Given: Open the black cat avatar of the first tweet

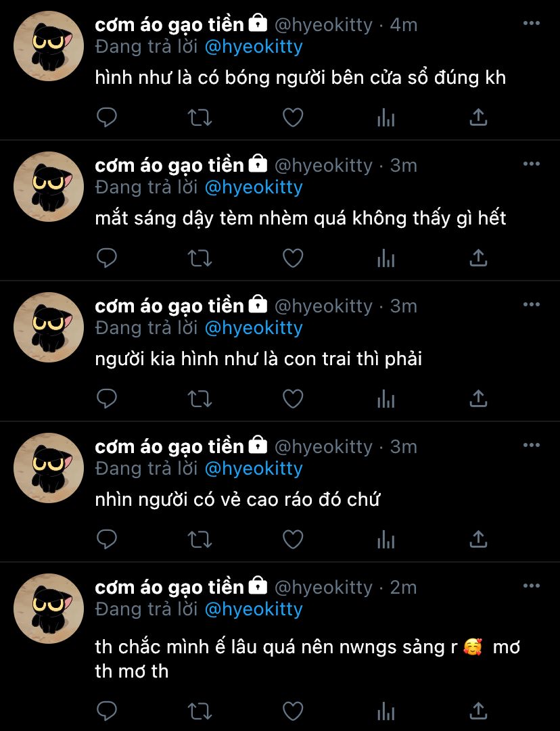Looking at the screenshot, I should click(x=49, y=46).
